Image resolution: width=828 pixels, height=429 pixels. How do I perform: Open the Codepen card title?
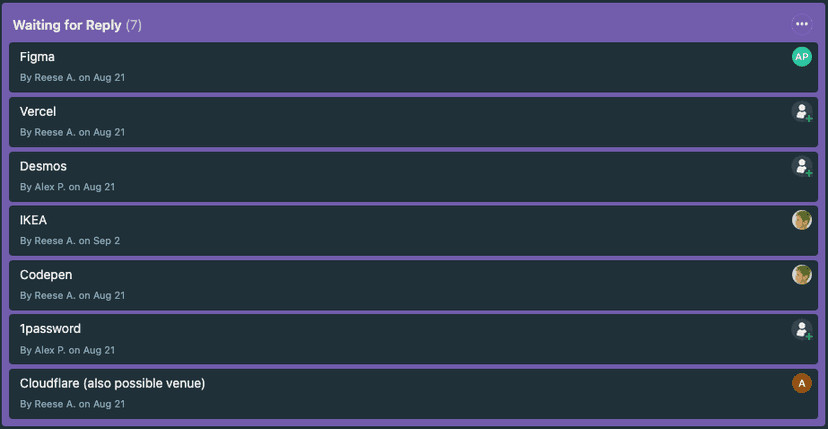pyautogui.click(x=46, y=275)
